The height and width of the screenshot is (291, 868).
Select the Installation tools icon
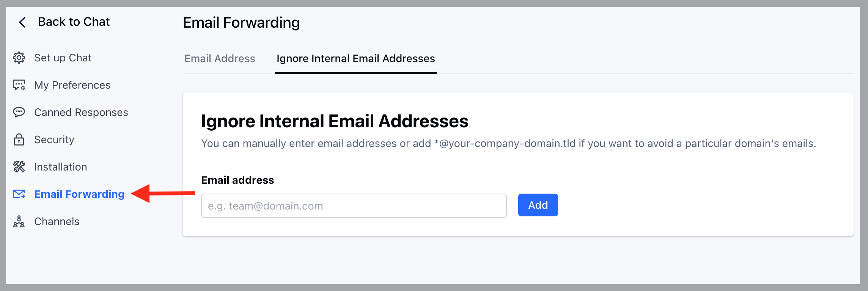[19, 167]
